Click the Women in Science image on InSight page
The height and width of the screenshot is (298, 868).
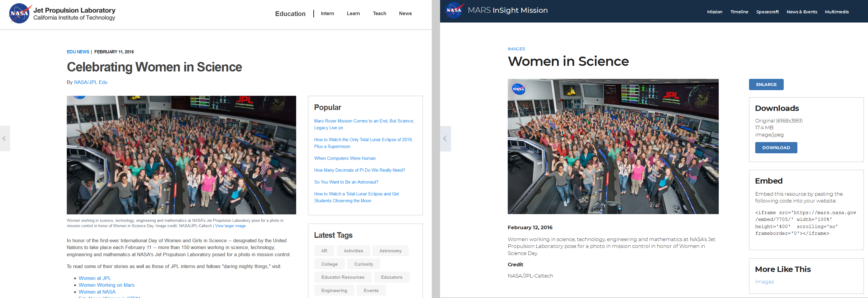pyautogui.click(x=613, y=146)
